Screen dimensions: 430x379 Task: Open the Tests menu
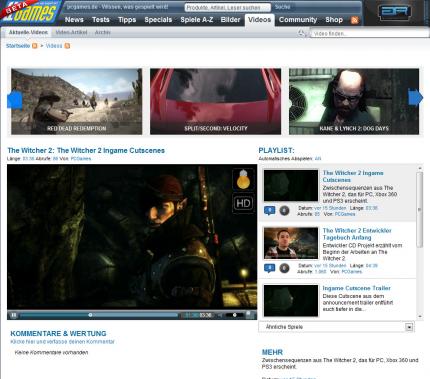pos(101,20)
